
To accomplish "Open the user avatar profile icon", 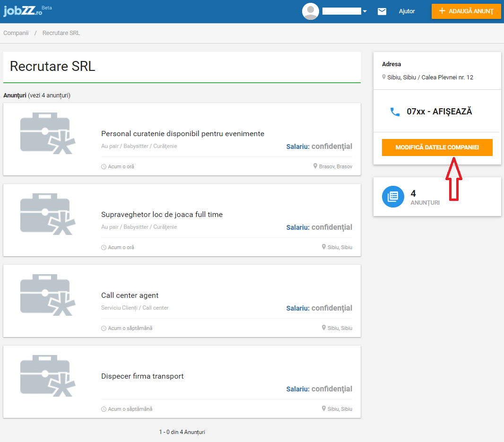I will click(x=311, y=11).
